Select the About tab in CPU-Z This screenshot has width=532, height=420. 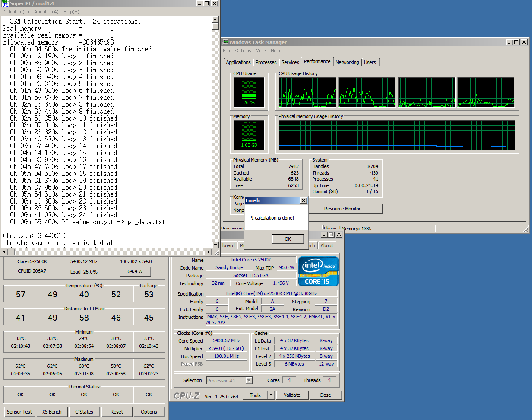[x=327, y=245]
